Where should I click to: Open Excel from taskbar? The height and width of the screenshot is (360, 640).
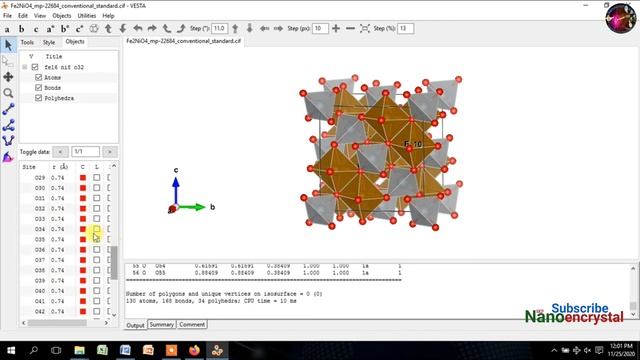pos(102,350)
